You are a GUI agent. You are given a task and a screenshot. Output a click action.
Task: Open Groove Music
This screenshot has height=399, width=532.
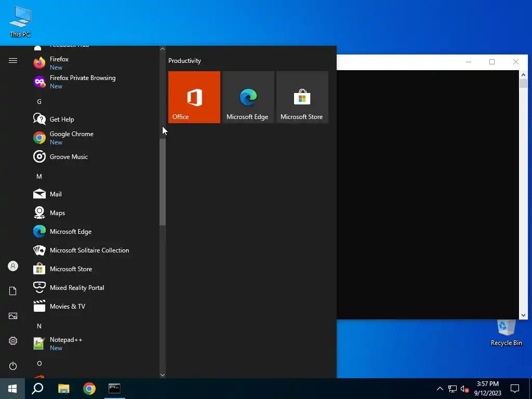[x=95, y=157]
